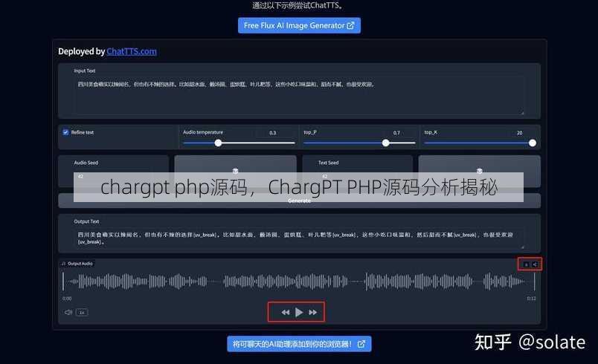Download the output audio file
This screenshot has height=364, width=598.
(x=527, y=264)
